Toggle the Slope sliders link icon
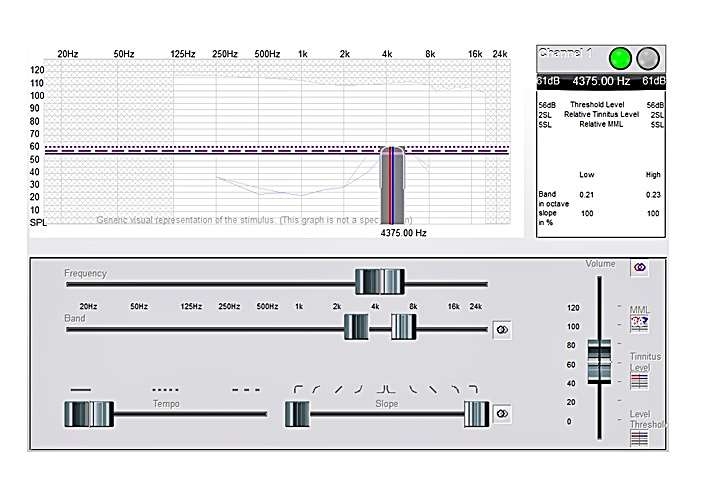This screenshot has height=492, width=708. (502, 412)
